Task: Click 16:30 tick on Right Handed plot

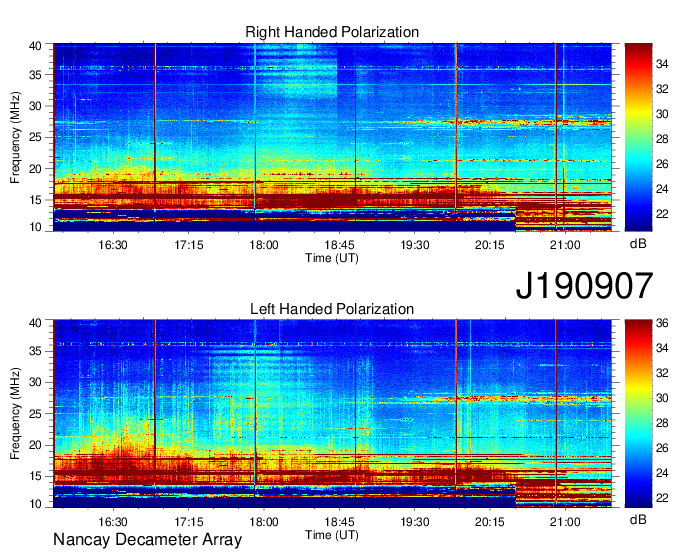Action: click(113, 245)
